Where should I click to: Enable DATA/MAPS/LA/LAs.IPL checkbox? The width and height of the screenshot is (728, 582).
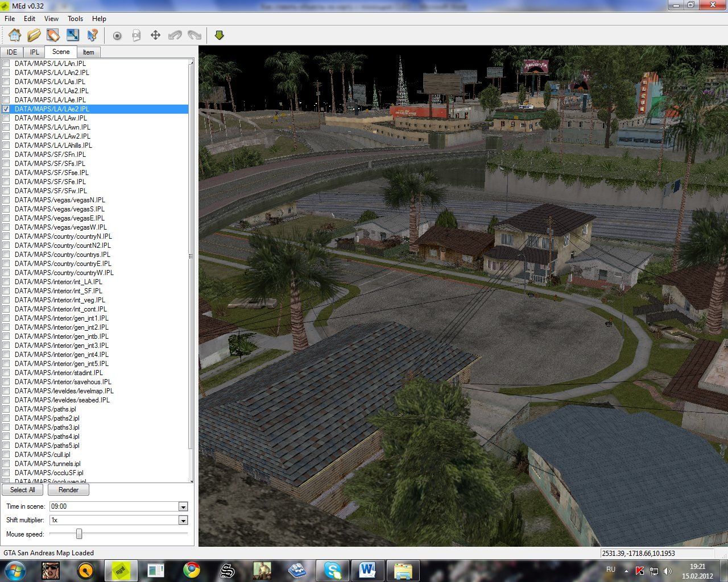click(x=6, y=82)
